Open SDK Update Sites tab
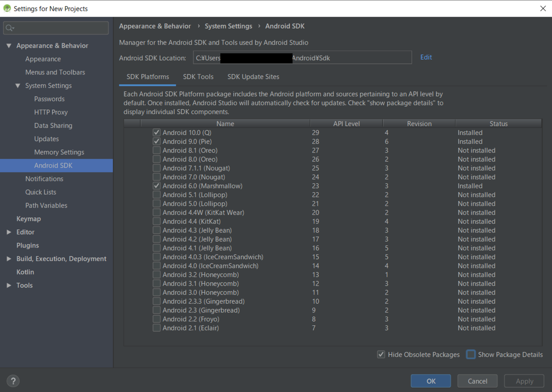This screenshot has width=552, height=392. click(x=253, y=77)
